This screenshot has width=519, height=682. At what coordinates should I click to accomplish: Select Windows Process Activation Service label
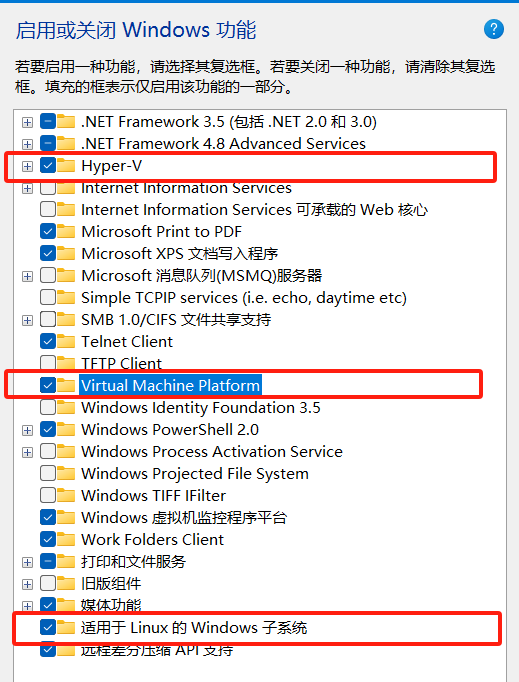coord(212,451)
